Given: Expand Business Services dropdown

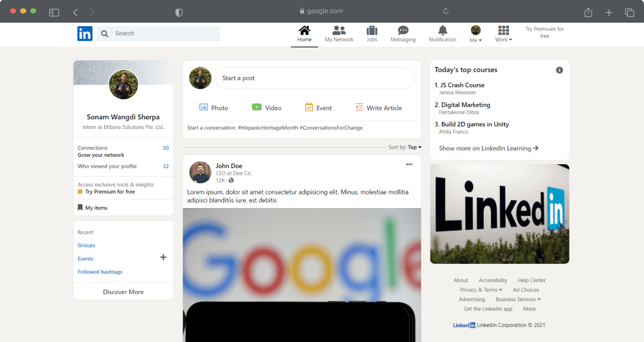Looking at the screenshot, I should 519,300.
